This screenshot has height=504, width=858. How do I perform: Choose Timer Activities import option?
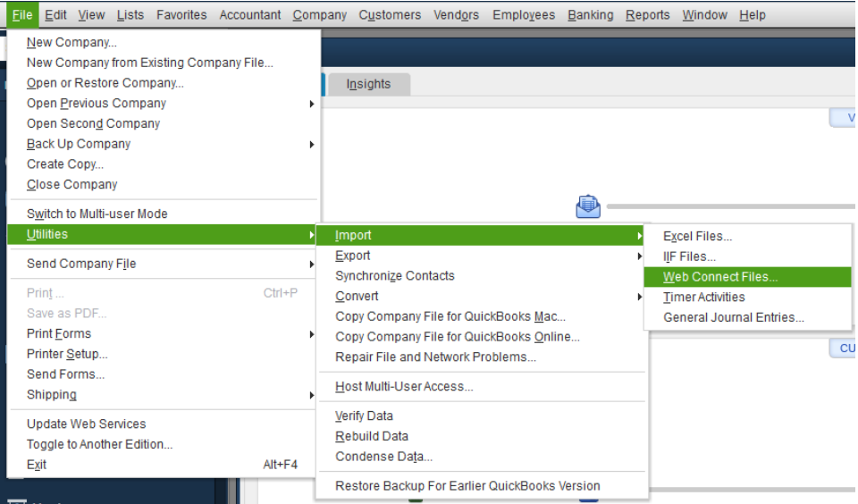coord(747,298)
